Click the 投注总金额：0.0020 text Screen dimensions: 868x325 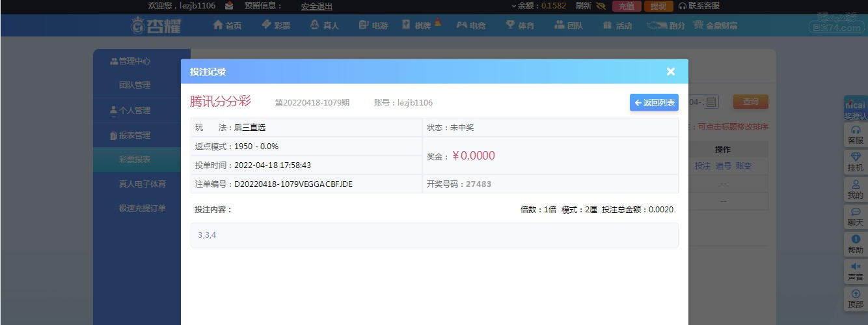(638, 210)
